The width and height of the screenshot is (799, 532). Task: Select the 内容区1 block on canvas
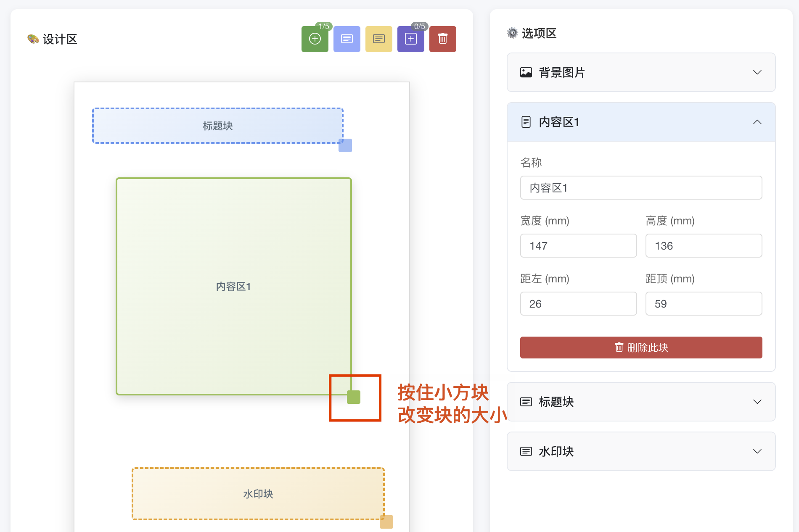[233, 286]
